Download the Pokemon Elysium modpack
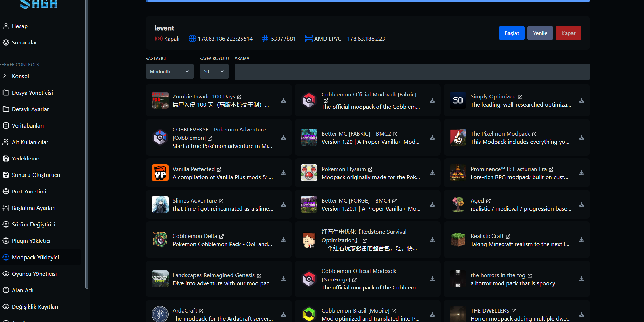The image size is (644, 322). (432, 173)
